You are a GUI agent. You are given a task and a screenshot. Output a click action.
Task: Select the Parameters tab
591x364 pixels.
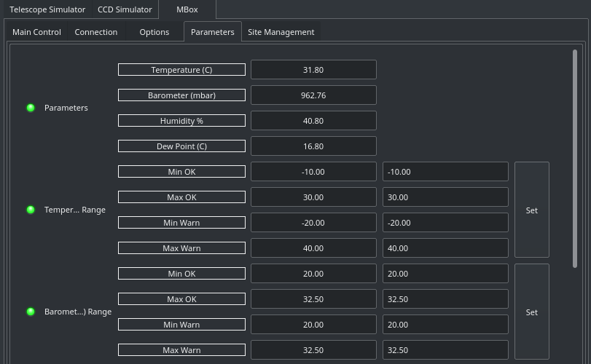point(213,32)
